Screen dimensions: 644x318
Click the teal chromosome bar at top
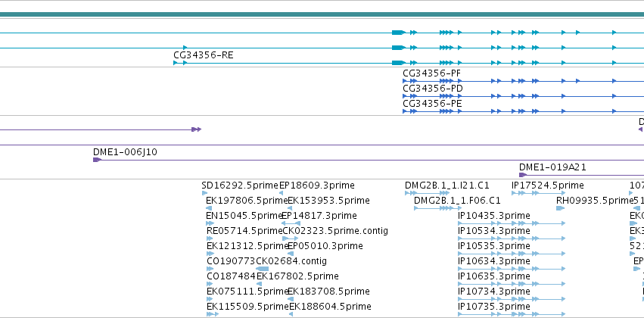[x=322, y=14]
